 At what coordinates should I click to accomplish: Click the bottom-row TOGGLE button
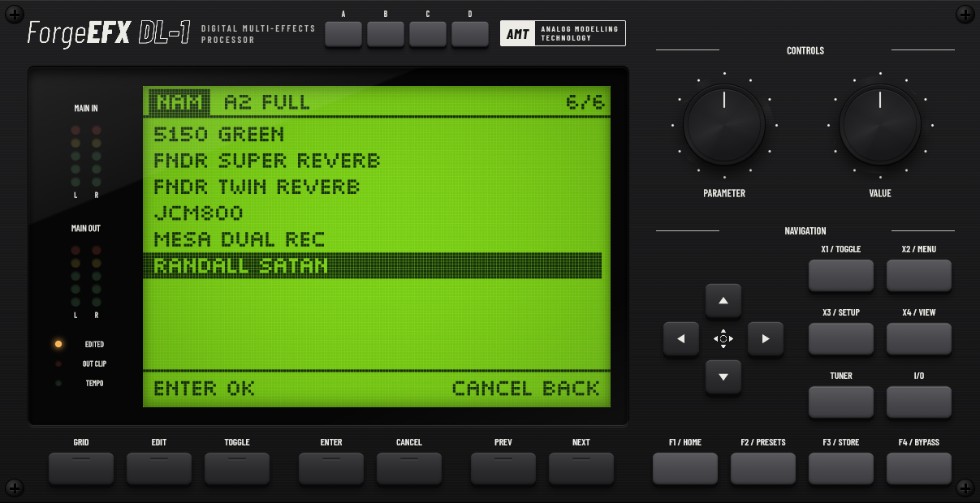coord(237,469)
